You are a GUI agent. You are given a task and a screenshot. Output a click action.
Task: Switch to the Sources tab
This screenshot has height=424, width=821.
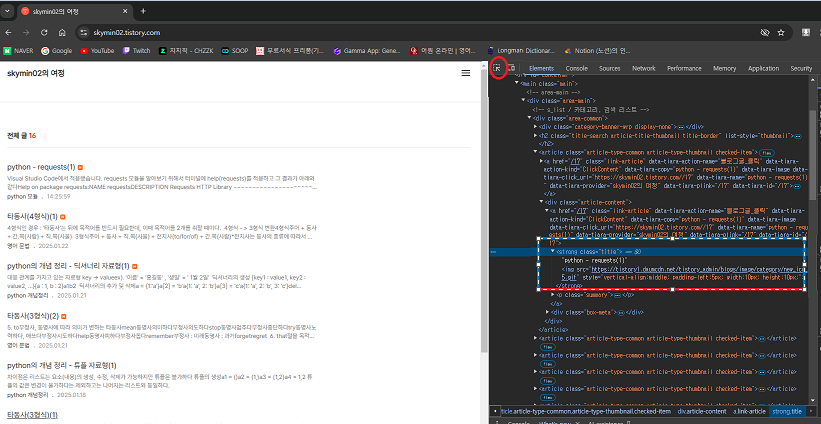(x=609, y=68)
